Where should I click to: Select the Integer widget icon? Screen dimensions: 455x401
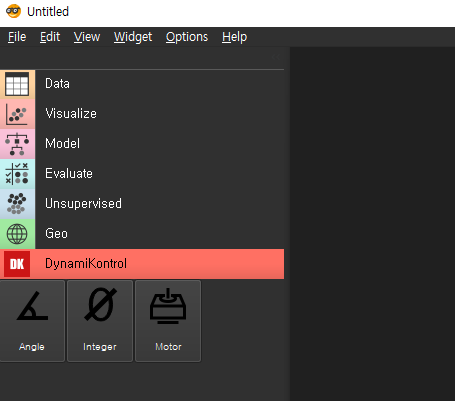coord(100,304)
